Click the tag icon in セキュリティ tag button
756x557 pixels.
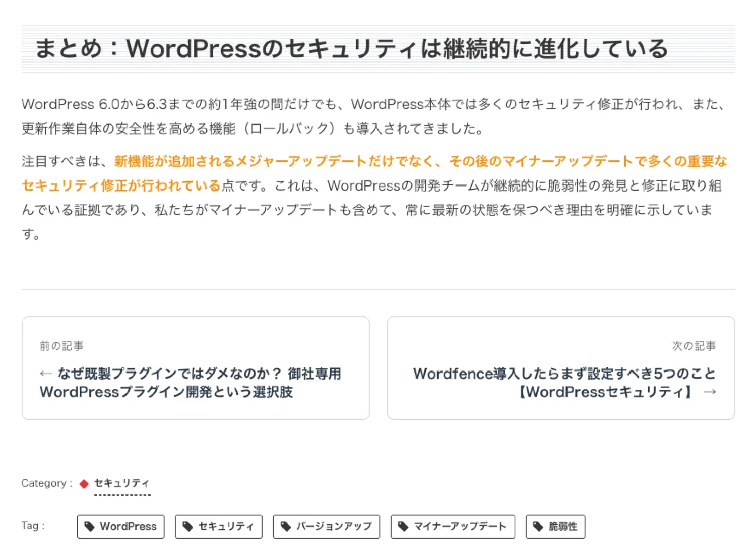[187, 526]
